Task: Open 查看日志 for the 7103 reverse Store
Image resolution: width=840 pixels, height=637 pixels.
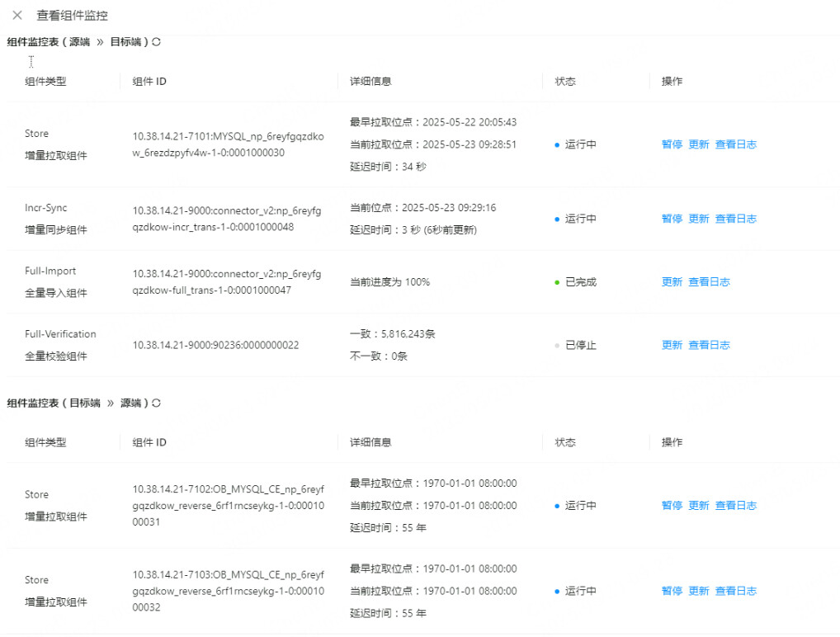Action: click(735, 591)
